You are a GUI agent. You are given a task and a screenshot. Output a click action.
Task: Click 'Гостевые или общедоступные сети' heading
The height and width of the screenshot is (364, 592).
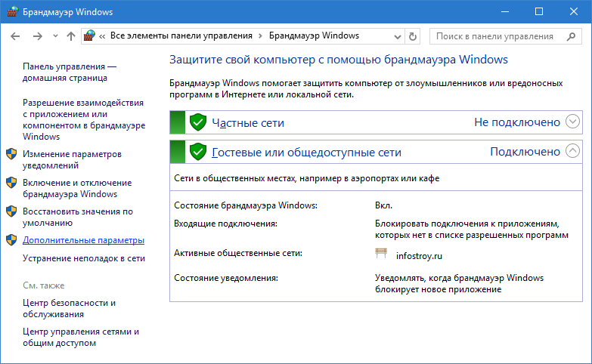[x=306, y=153]
